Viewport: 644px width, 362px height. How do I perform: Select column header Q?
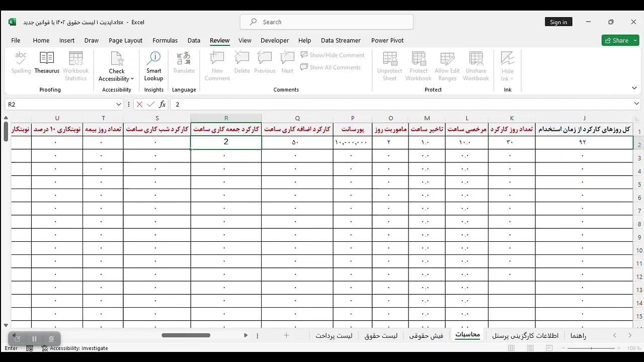click(297, 118)
